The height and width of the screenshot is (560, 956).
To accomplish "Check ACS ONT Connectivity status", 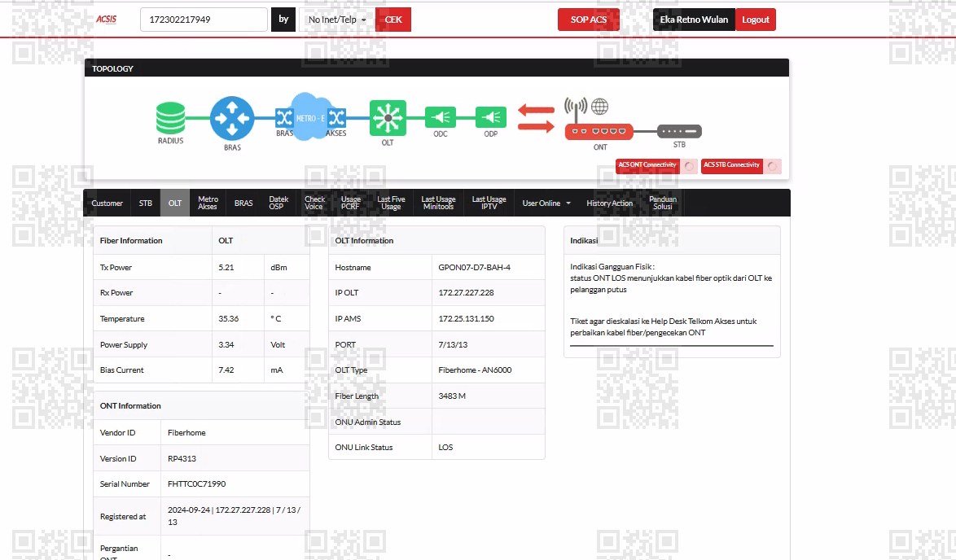I will [656, 166].
